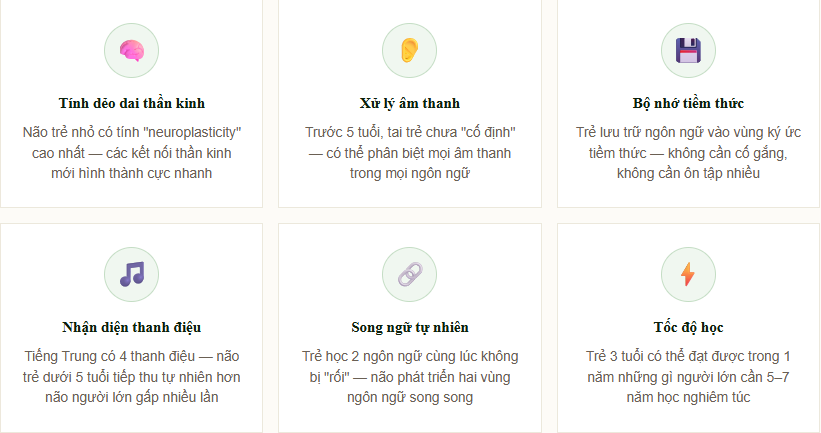Click the pink brain icon

click(x=131, y=50)
